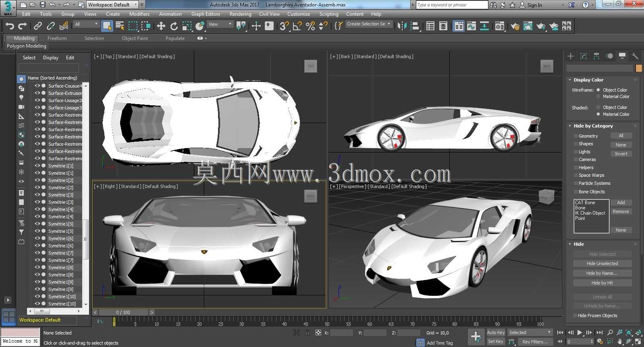Click the 0 / 100 time slider
This screenshot has height=347, width=644.
click(123, 312)
